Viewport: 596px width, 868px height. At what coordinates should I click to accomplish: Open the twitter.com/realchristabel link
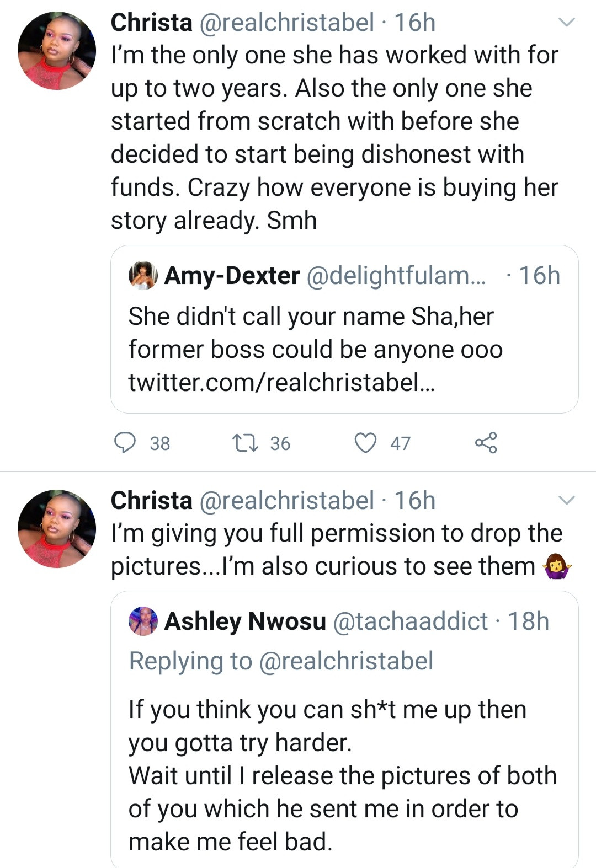(x=281, y=382)
